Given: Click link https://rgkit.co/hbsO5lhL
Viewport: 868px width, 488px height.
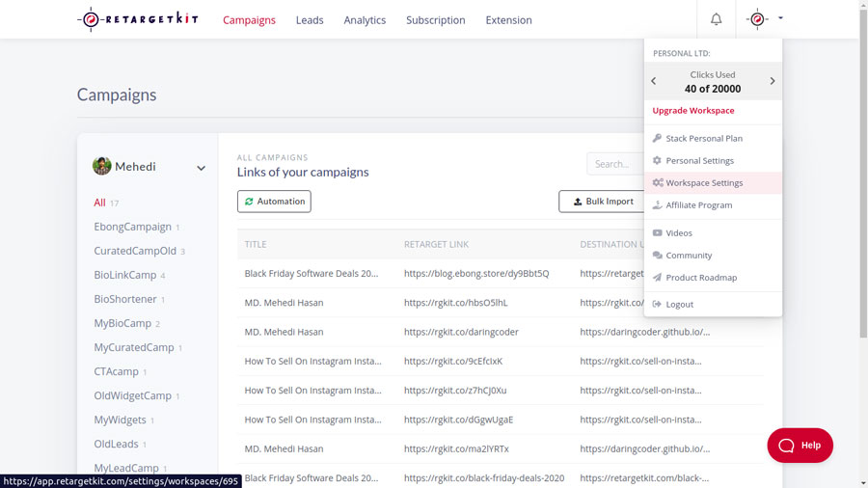Looking at the screenshot, I should coord(455,303).
